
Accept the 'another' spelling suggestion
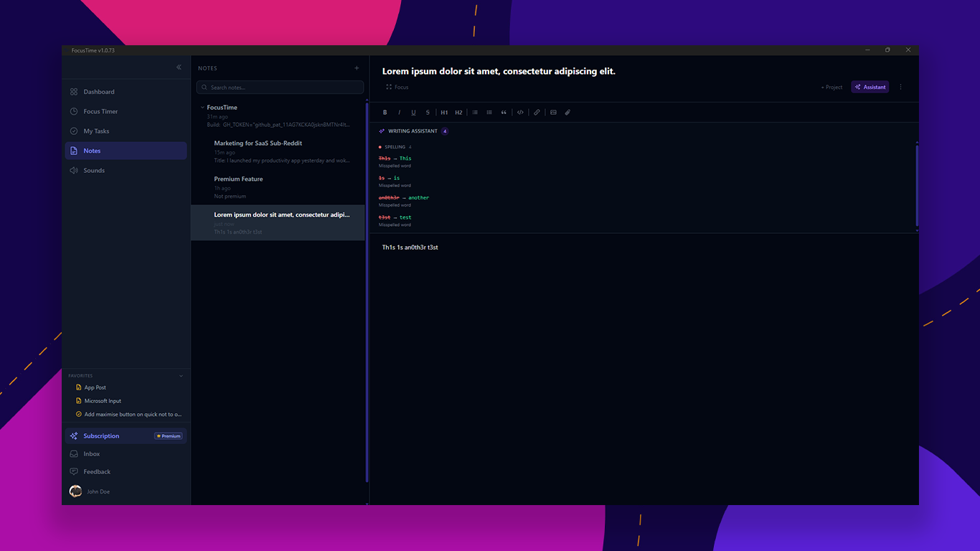[418, 198]
